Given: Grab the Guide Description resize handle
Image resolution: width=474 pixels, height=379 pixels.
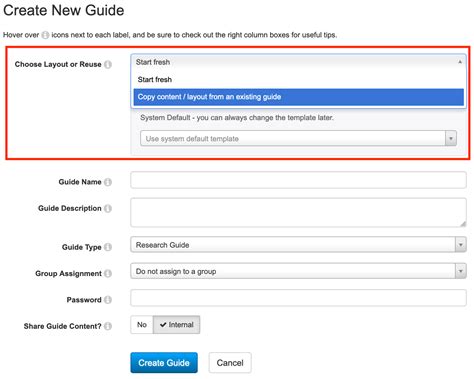Looking at the screenshot, I should 463,224.
